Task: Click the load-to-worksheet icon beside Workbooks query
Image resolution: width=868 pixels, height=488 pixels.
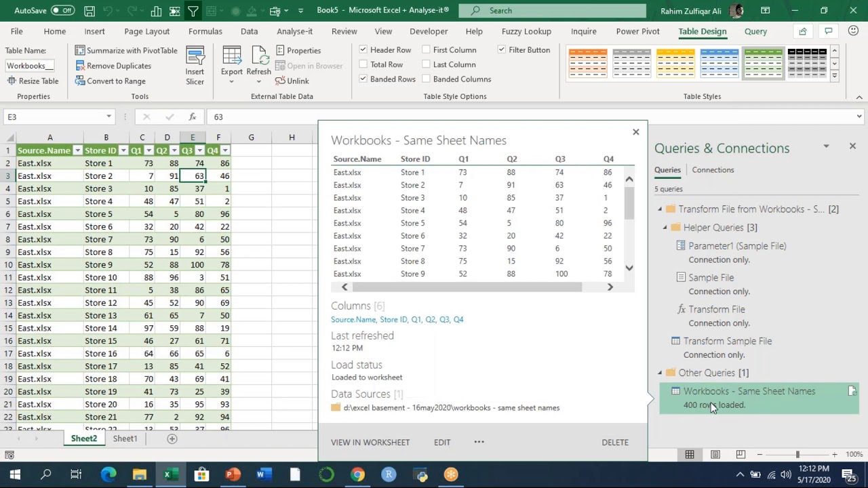Action: [x=852, y=391]
